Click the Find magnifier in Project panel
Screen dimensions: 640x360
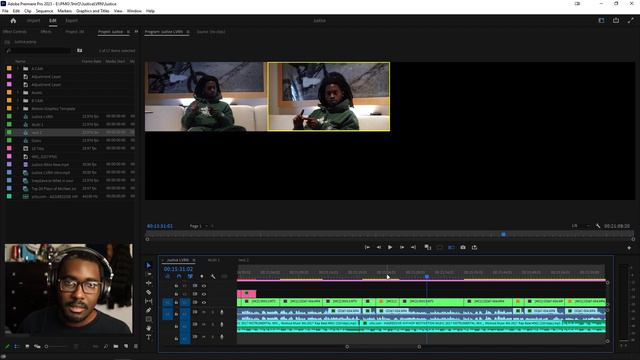(106, 346)
